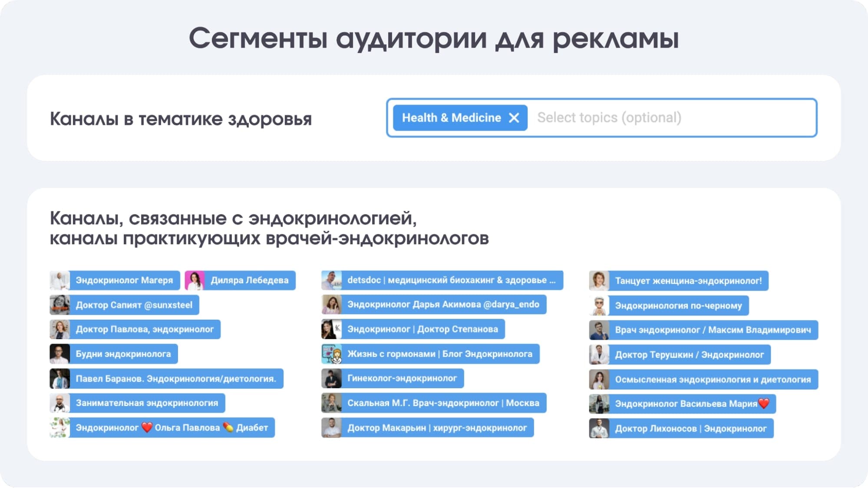Image resolution: width=868 pixels, height=488 pixels.
Task: Click avatar thumbnail of Диляра Лебедева
Action: [x=195, y=280]
